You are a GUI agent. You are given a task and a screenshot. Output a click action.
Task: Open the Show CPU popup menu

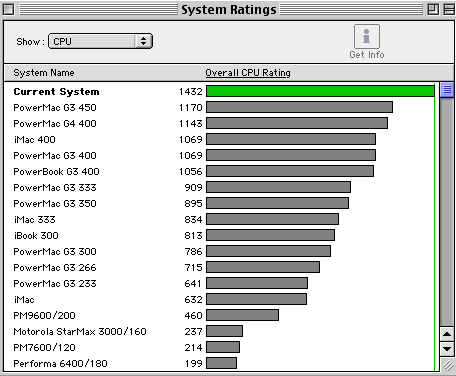point(100,41)
